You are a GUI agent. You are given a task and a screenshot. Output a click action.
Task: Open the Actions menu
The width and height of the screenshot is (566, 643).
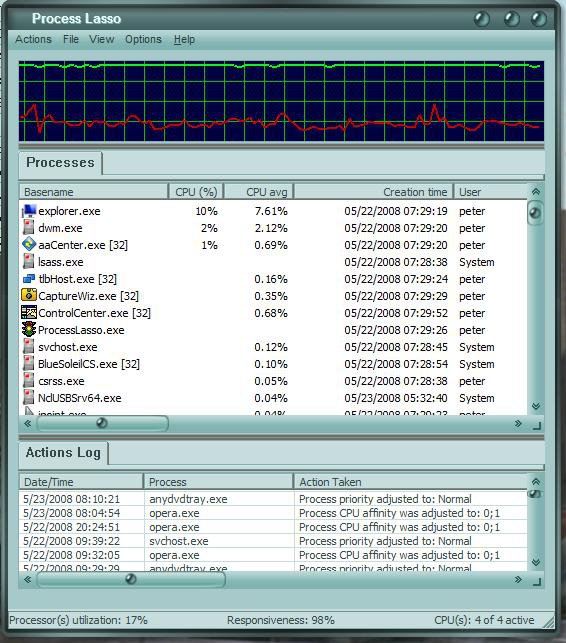point(33,39)
